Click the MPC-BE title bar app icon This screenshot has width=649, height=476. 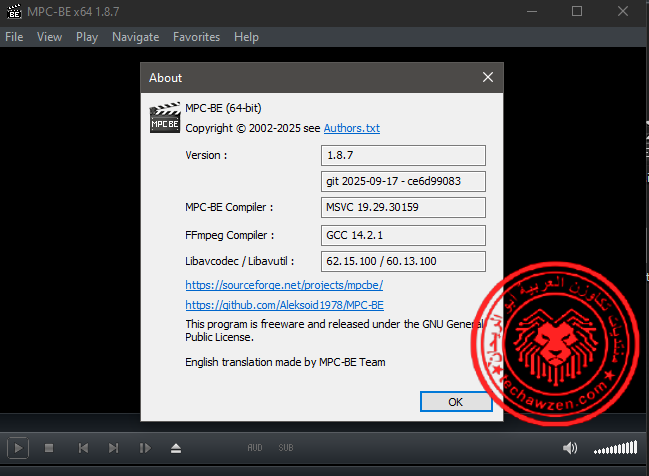pos(14,12)
